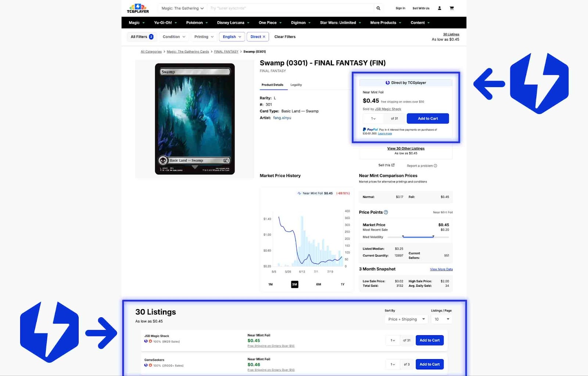This screenshot has width=588, height=376.
Task: Switch chart range to 6M
Action: tap(319, 284)
